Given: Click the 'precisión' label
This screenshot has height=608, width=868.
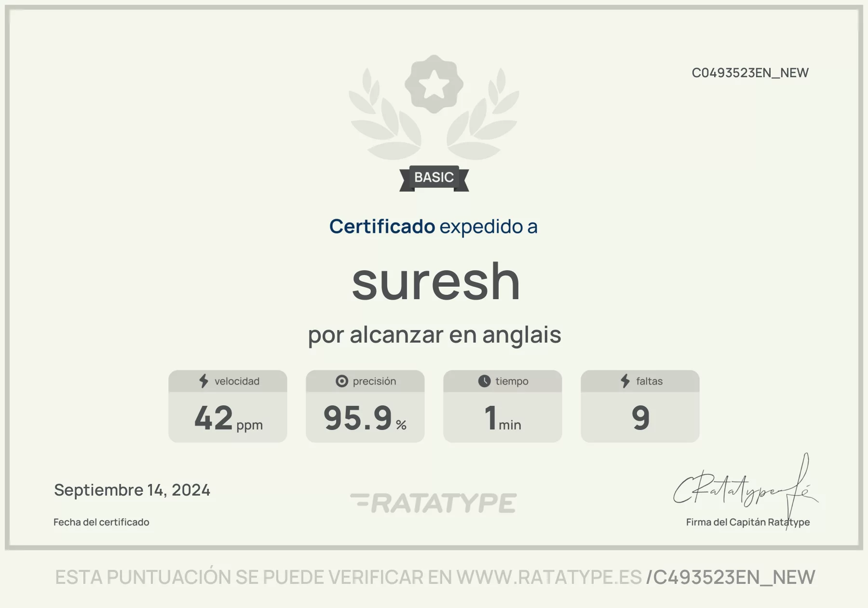Looking at the screenshot, I should 374,381.
